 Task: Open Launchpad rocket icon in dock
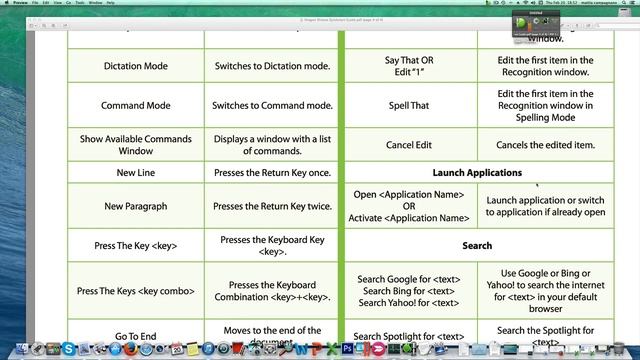coord(38,349)
